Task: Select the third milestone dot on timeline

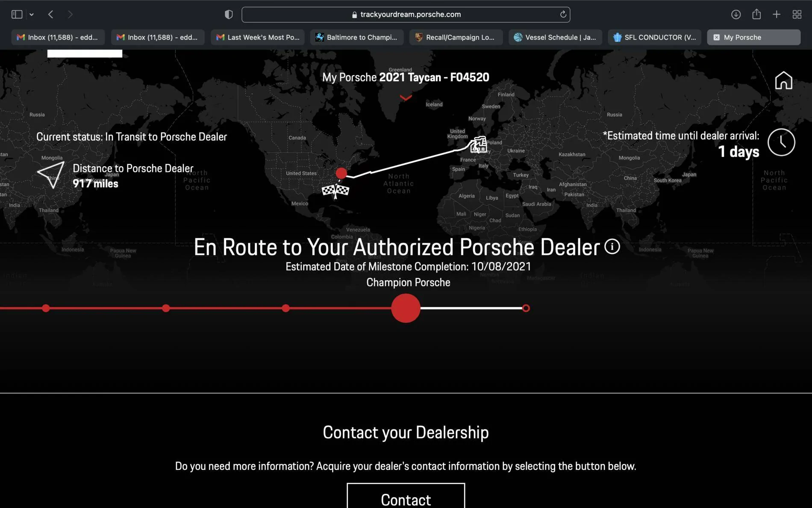Action: point(286,308)
